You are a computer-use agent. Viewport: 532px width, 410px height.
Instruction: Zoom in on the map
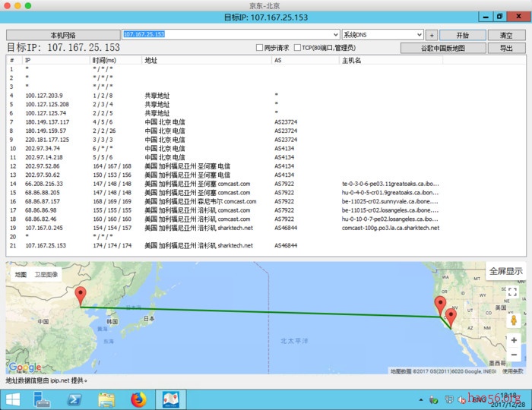(x=514, y=340)
